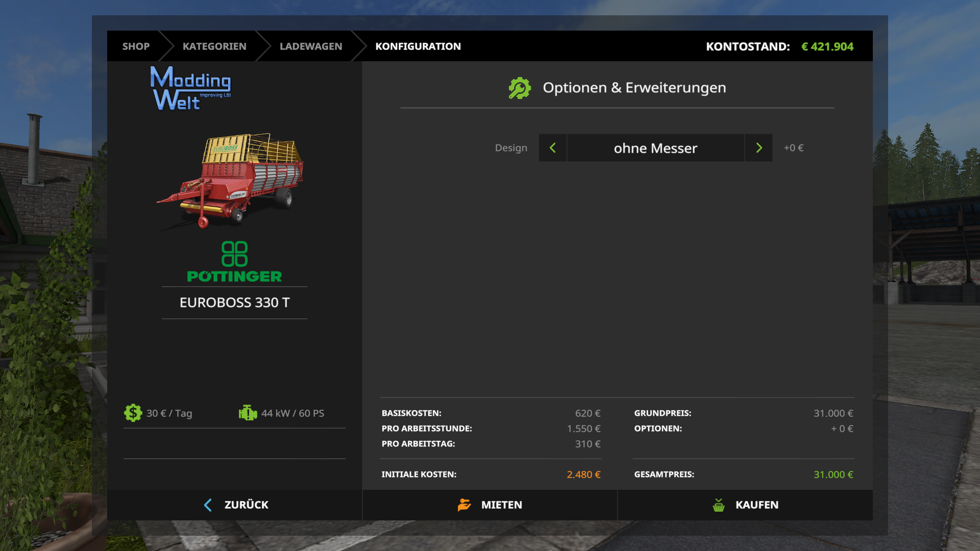Click the Pöttinger brand logo
980x551 pixels.
(x=234, y=262)
